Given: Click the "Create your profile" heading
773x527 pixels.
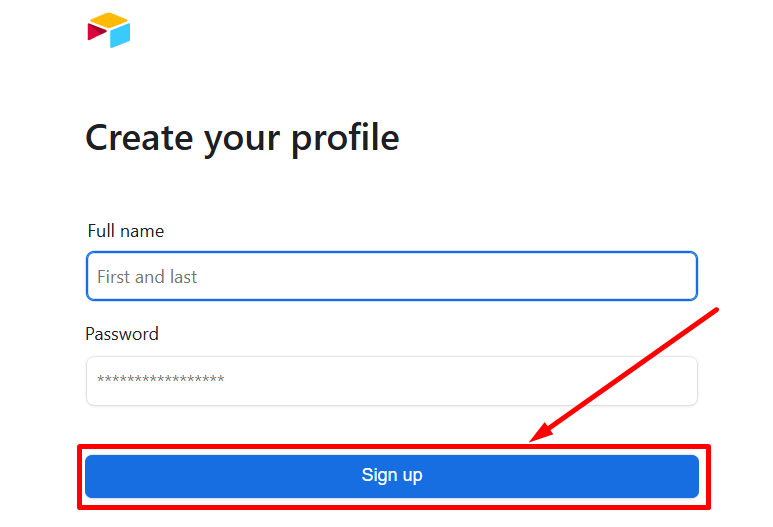Looking at the screenshot, I should point(242,138).
